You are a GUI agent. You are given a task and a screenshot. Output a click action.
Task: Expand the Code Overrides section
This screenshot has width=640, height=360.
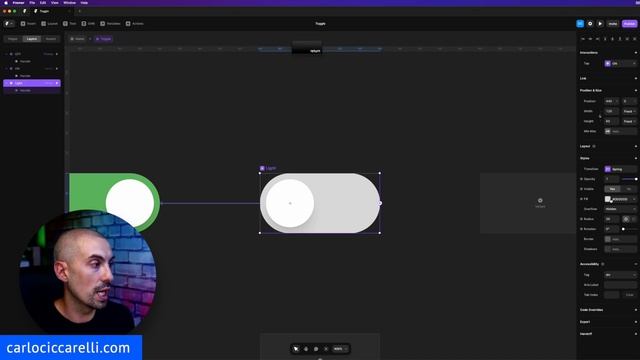pos(636,310)
